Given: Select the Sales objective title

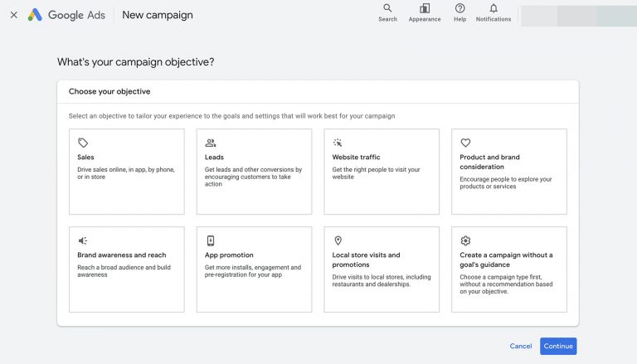Looking at the screenshot, I should 85,158.
